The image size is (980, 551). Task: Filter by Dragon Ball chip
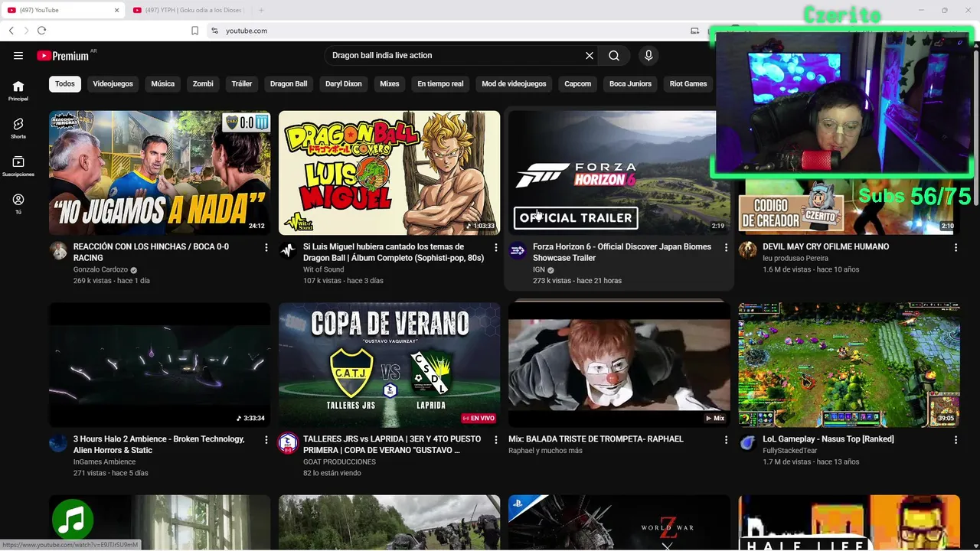coord(289,83)
